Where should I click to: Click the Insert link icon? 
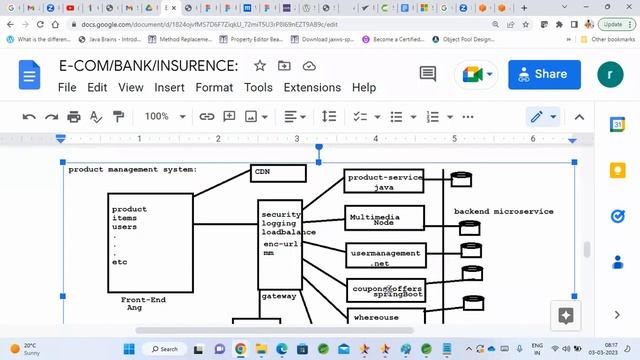point(207,117)
